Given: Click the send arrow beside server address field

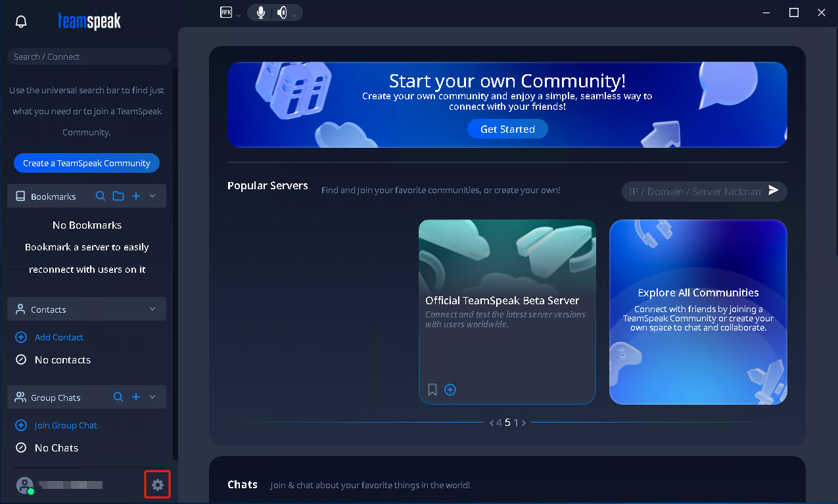Looking at the screenshot, I should pyautogui.click(x=774, y=191).
